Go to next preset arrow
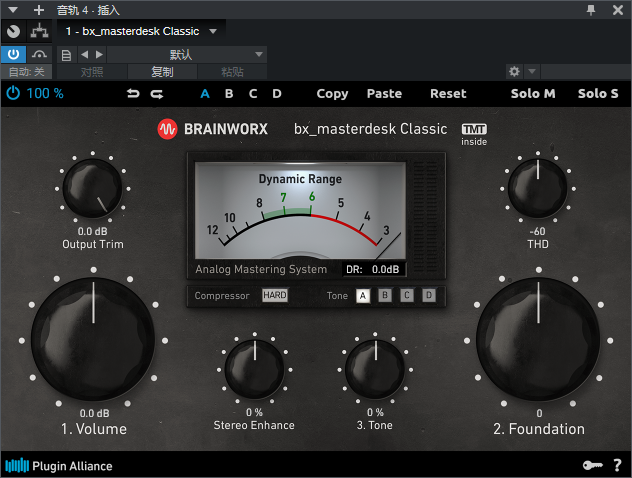 [99, 54]
